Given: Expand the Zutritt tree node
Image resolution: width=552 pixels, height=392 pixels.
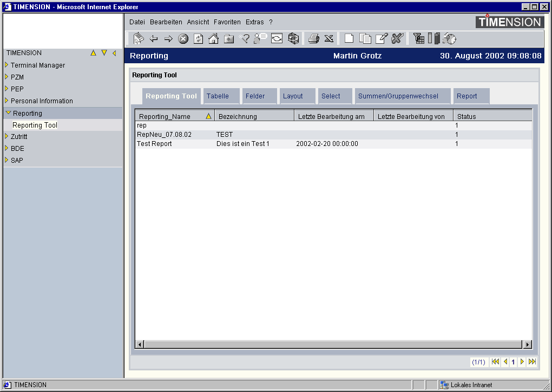Looking at the screenshot, I should click(x=6, y=137).
